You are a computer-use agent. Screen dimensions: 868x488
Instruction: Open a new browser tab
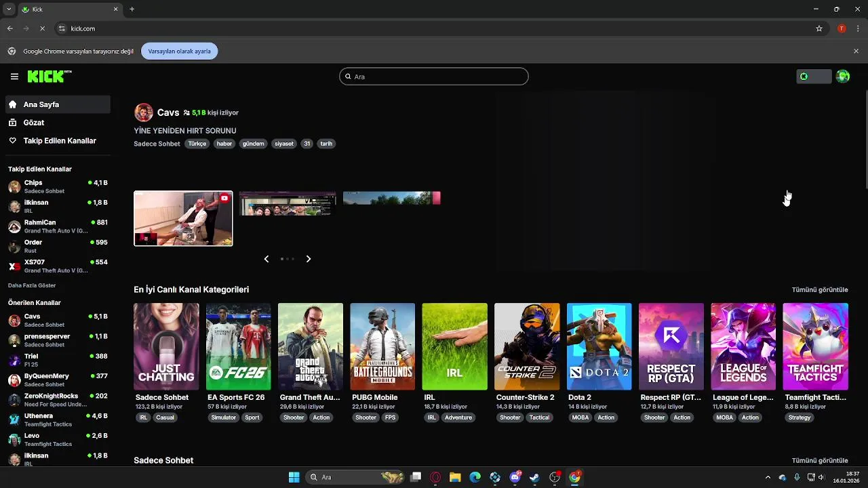(x=132, y=9)
